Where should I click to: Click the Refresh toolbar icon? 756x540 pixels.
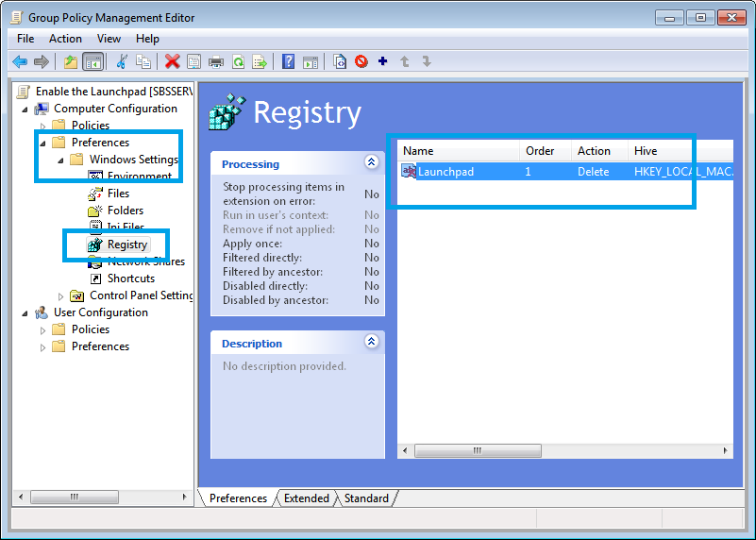(238, 61)
